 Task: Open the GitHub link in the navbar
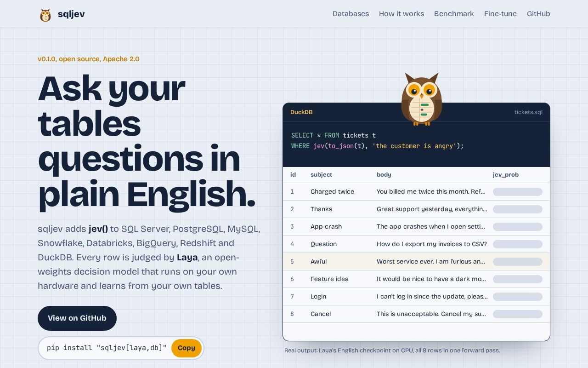[x=538, y=14]
